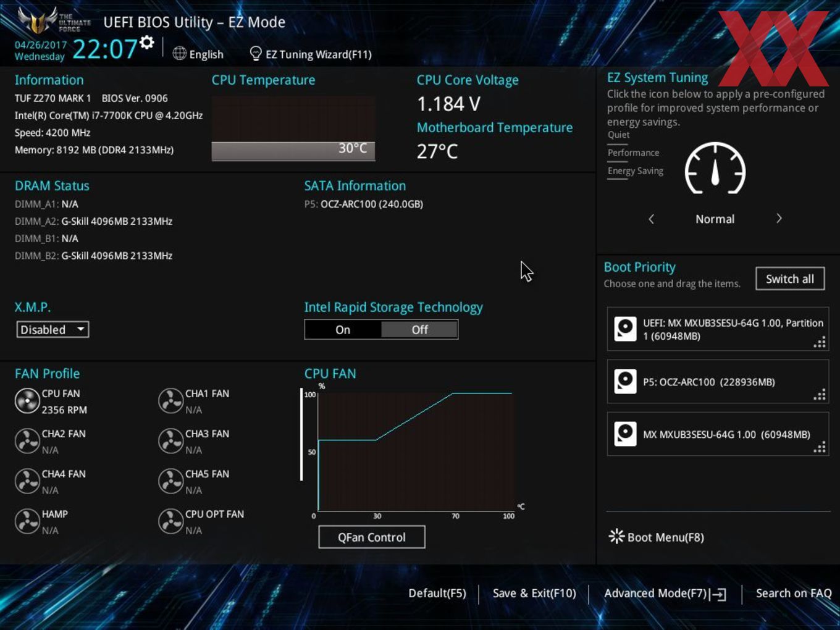Open QFan Control
Viewport: 840px width, 630px height.
point(372,537)
